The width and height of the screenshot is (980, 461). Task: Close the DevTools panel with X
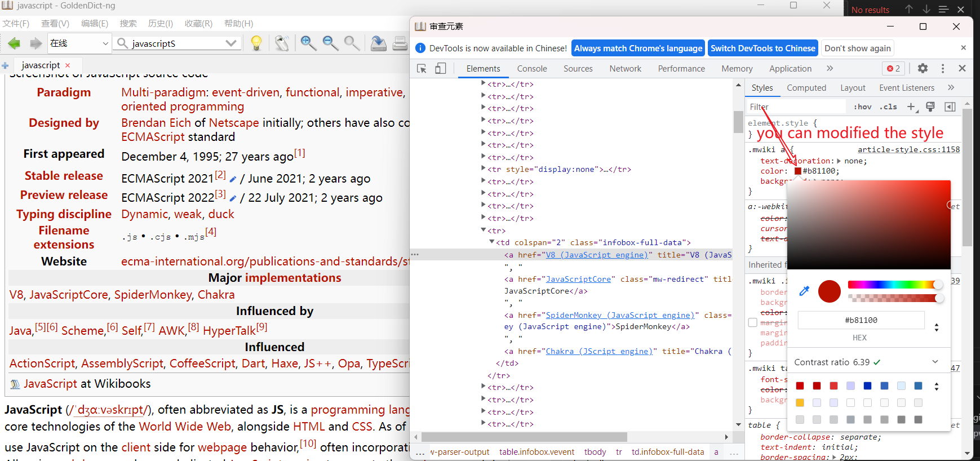click(x=962, y=68)
